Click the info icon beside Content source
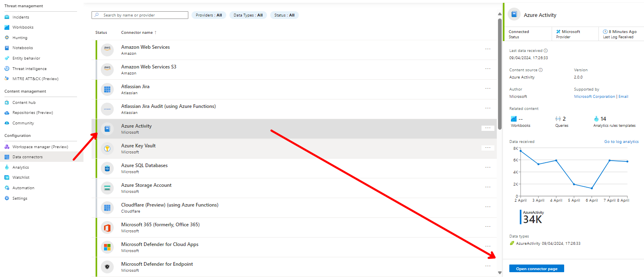This screenshot has height=277, width=644. [541, 70]
